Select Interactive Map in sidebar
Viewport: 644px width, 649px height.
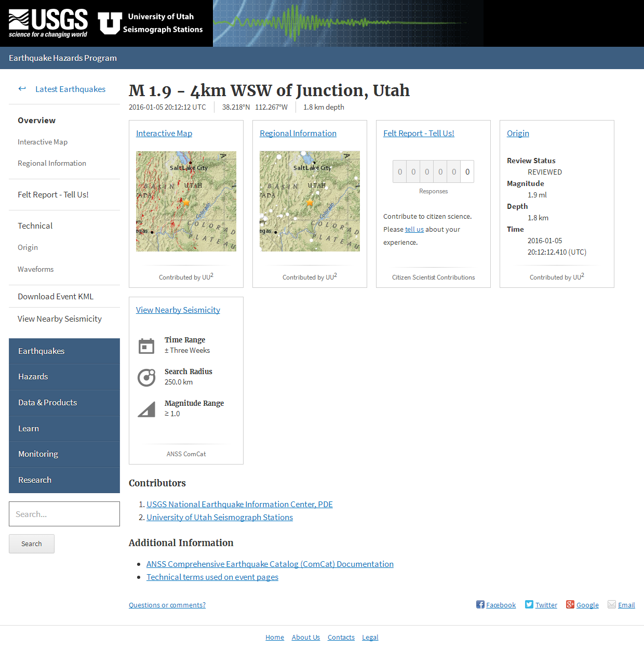[x=43, y=142]
